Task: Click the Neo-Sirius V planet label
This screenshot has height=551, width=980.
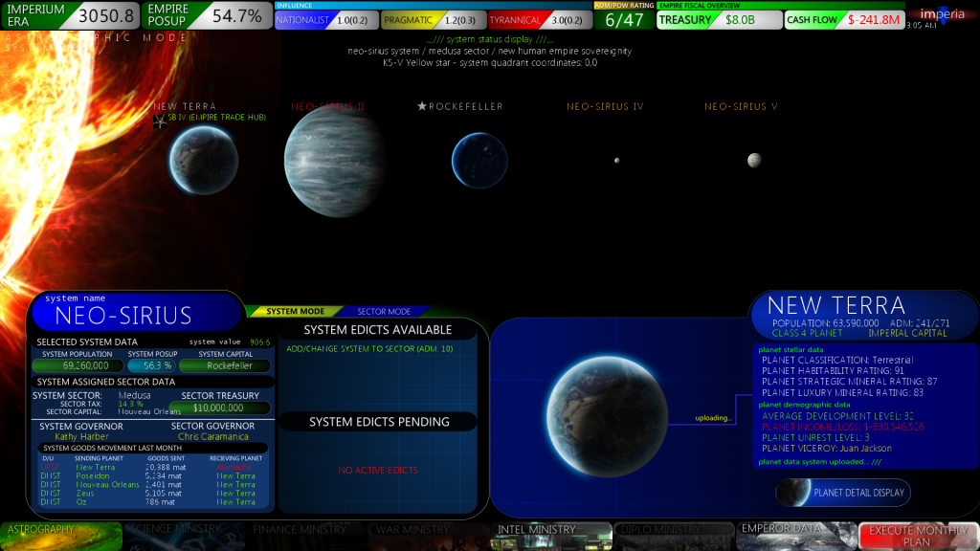Action: (x=742, y=106)
